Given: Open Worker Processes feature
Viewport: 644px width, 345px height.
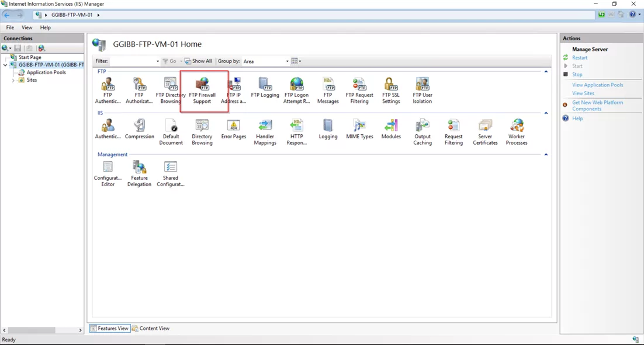Looking at the screenshot, I should click(516, 132).
